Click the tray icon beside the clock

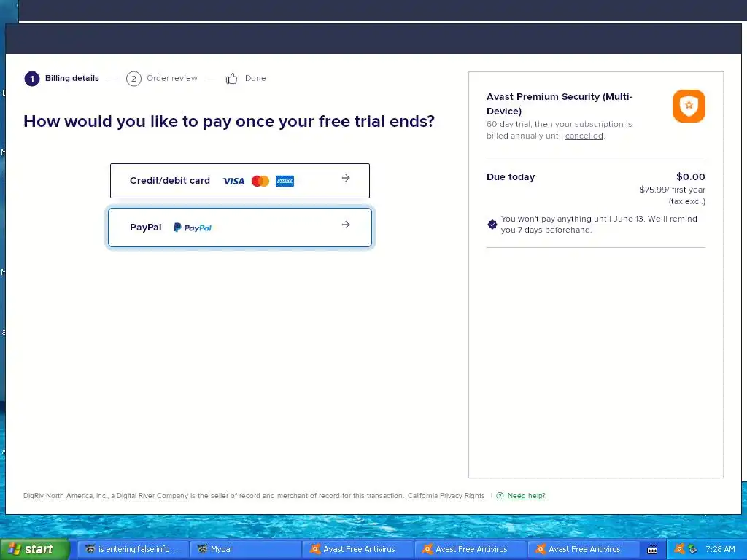click(x=693, y=549)
